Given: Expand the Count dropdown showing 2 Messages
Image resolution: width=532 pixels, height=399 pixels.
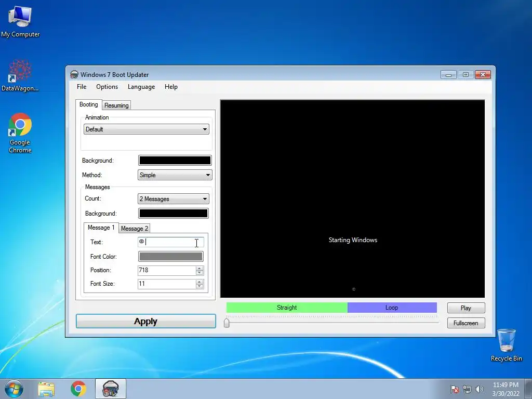Looking at the screenshot, I should [x=174, y=199].
